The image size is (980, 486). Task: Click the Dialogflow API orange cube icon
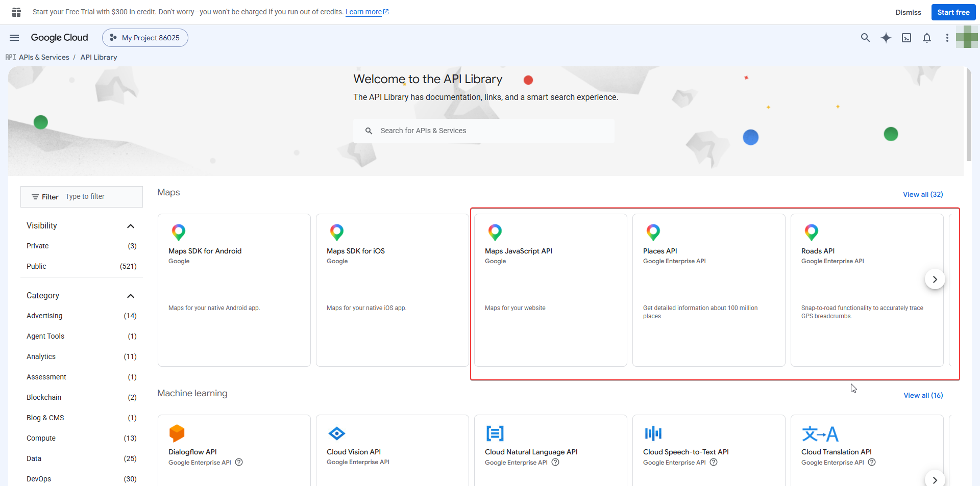(x=177, y=433)
